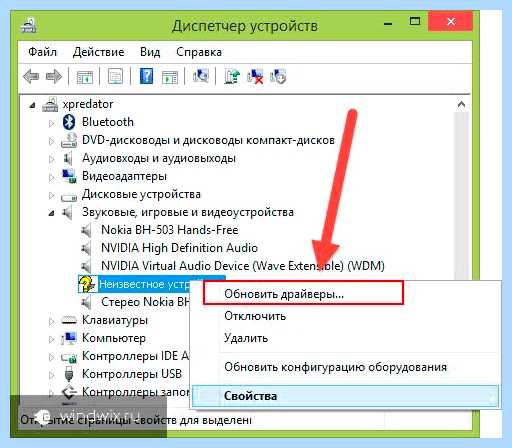512x448 pixels.
Task: Expand the Видеоадаптеры arrow
Action: click(x=51, y=177)
